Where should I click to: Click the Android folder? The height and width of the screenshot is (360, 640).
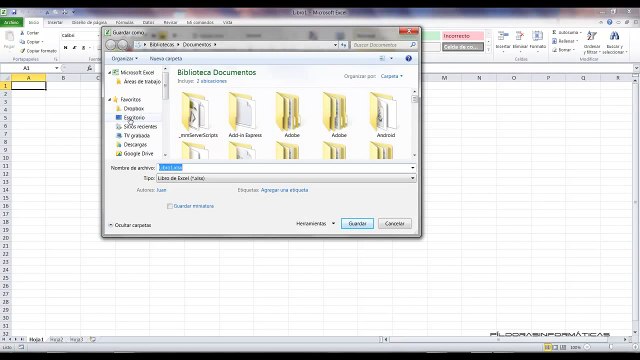point(385,115)
